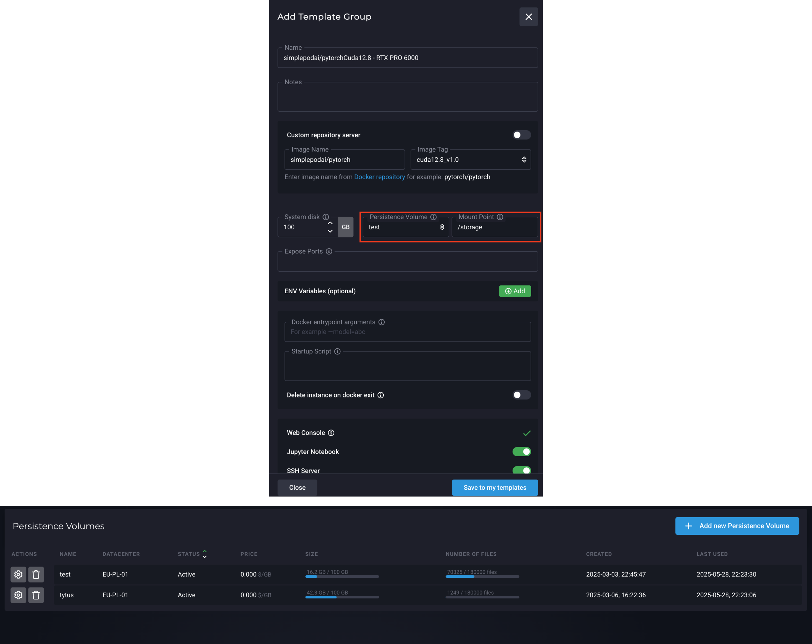The height and width of the screenshot is (644, 812).
Task: Delete the tytus volume via trash icon
Action: pos(36,595)
